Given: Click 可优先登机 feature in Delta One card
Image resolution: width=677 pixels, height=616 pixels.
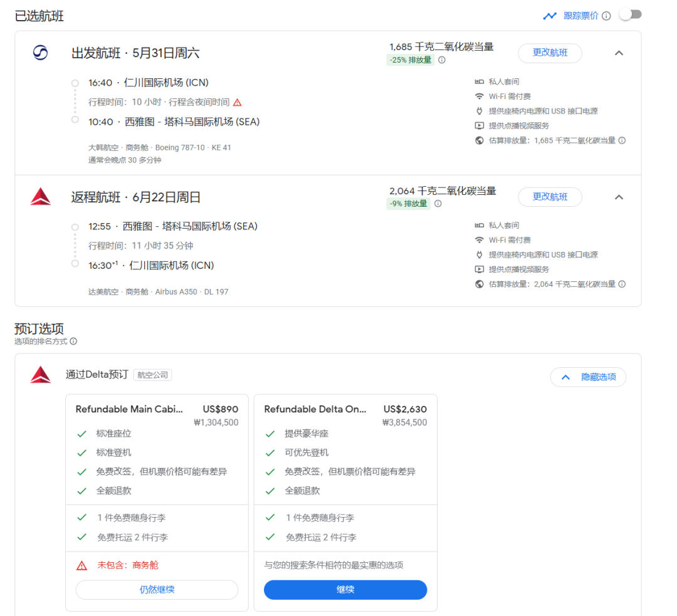Looking at the screenshot, I should point(307,452).
